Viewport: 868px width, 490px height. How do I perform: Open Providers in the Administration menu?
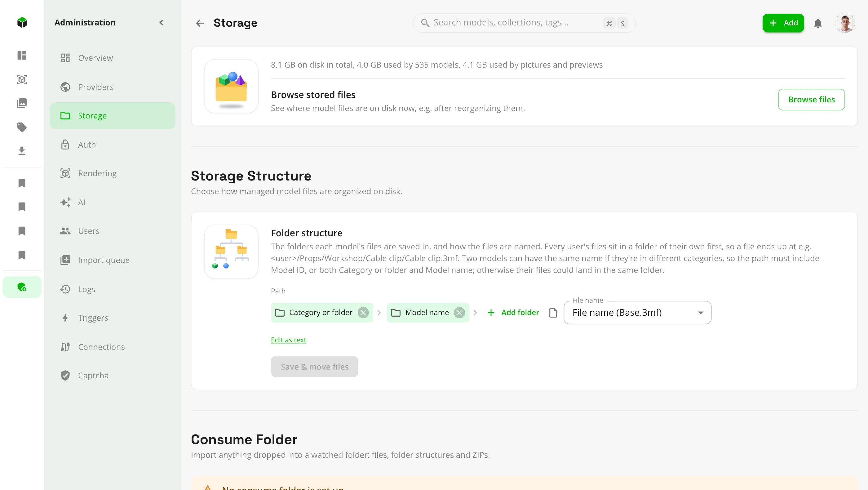[113, 87]
